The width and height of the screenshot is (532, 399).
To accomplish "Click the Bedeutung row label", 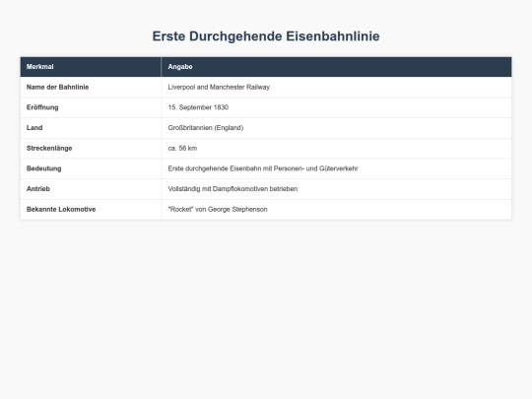I will click(x=43, y=168).
